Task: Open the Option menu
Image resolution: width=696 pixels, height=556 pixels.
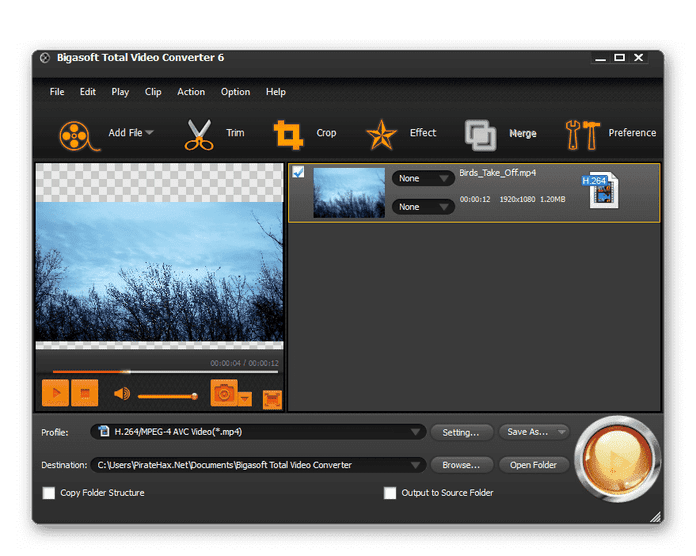Action: click(235, 92)
